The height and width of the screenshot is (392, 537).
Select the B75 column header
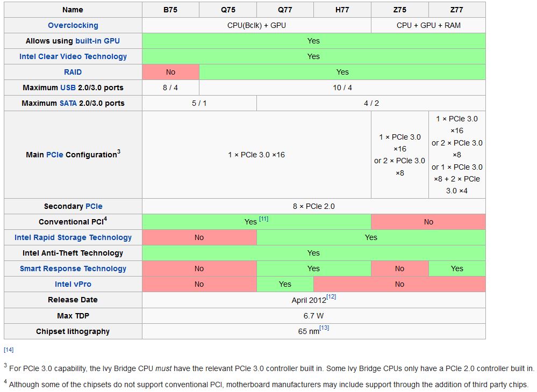[170, 10]
